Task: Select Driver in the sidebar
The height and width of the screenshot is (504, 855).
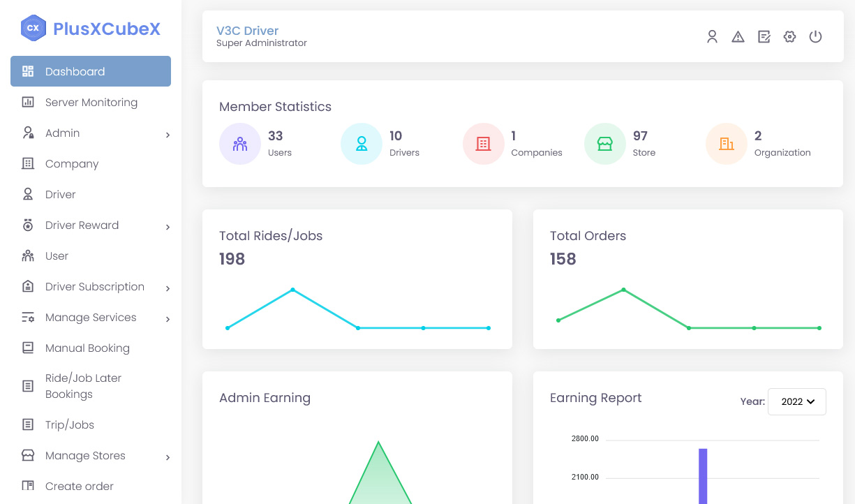Action: tap(91, 194)
